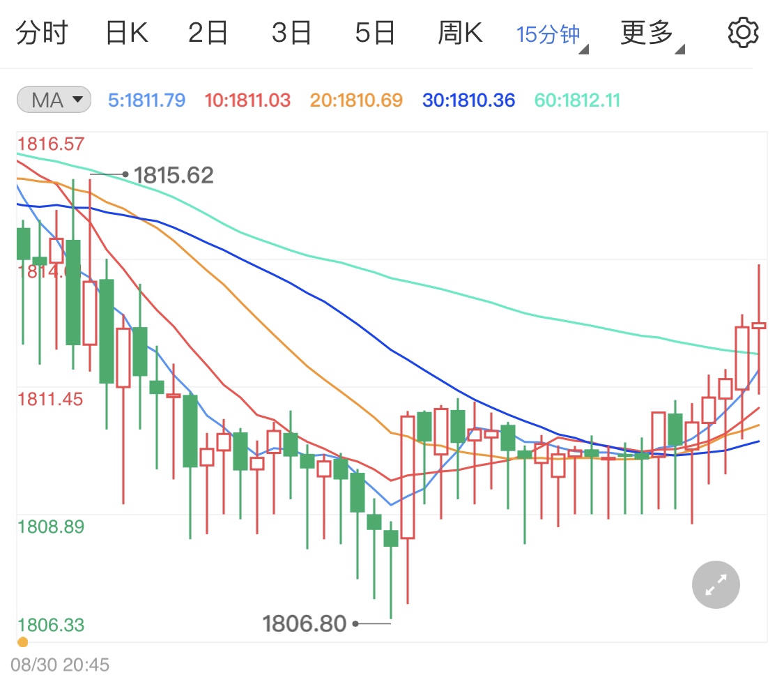
Task: Open the MA indicator dropdown
Action: tap(54, 100)
